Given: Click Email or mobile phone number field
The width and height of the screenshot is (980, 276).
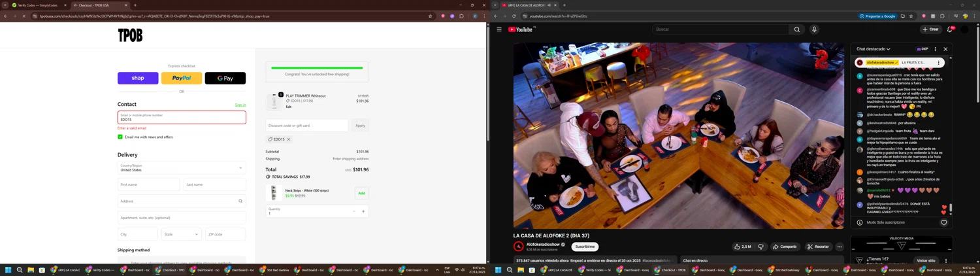Looking at the screenshot, I should tap(182, 118).
